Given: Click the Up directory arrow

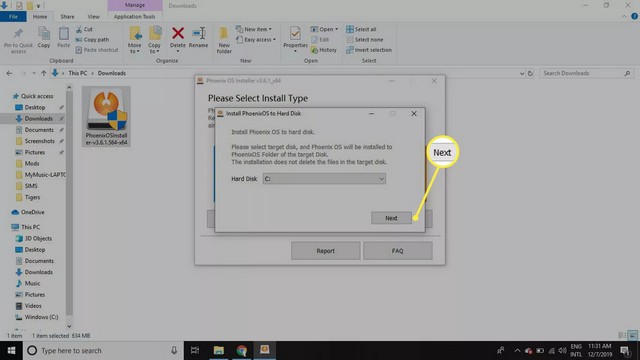Looking at the screenshot, I should click(43, 73).
